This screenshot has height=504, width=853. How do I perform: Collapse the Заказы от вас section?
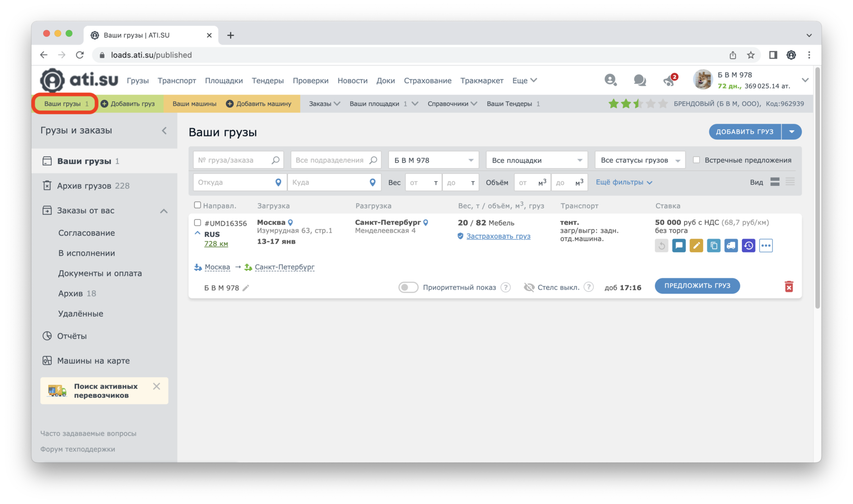pos(163,211)
